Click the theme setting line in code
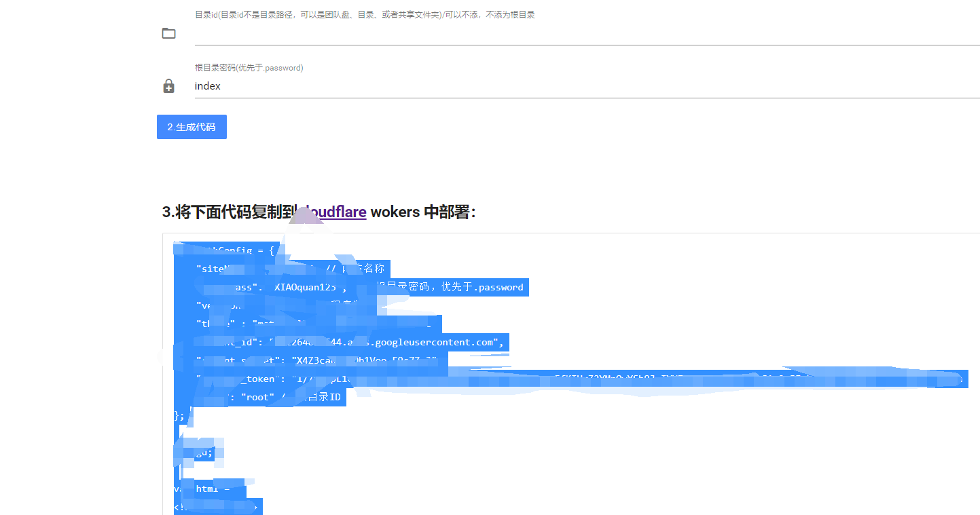 (306, 324)
